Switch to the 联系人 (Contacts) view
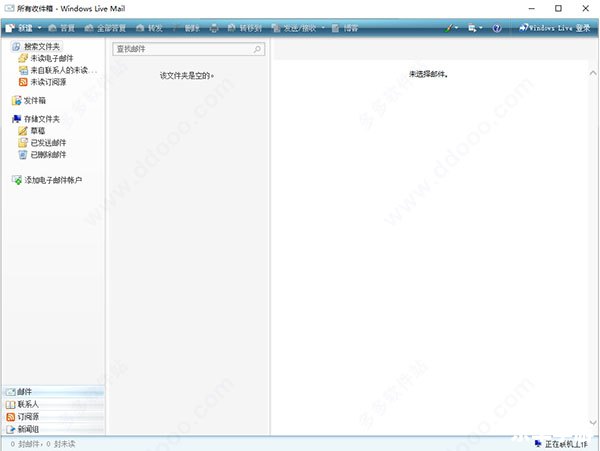The height and width of the screenshot is (451, 600). click(x=54, y=404)
